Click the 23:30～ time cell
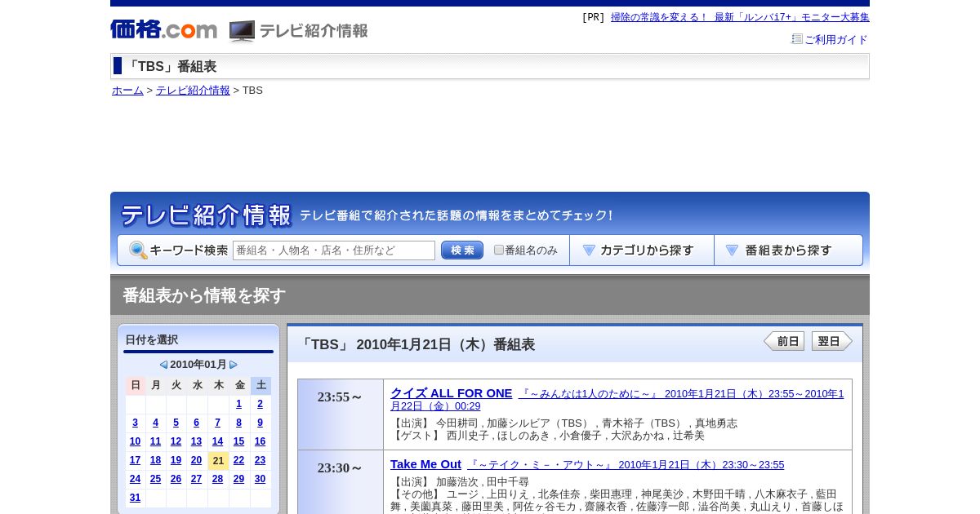Image resolution: width=980 pixels, height=514 pixels. click(x=341, y=482)
